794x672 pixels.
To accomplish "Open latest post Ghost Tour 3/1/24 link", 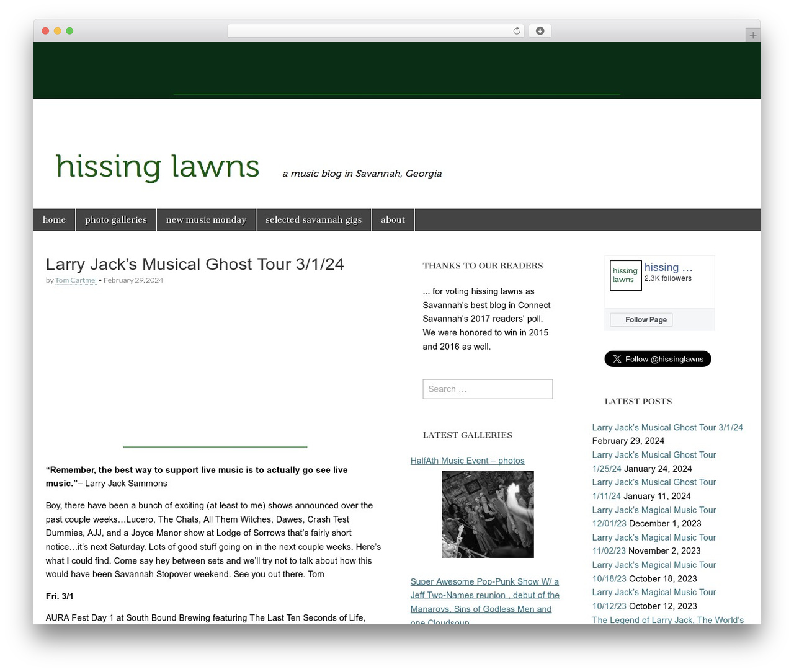I will (x=667, y=427).
